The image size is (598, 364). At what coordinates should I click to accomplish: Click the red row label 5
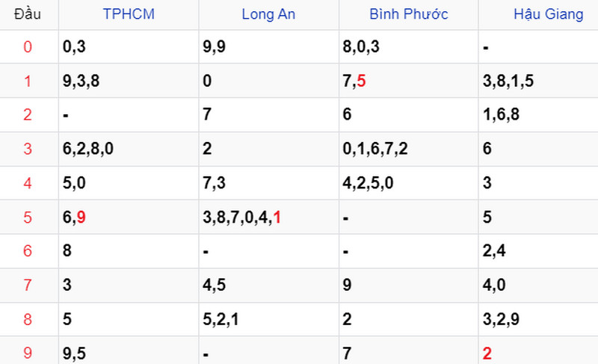[28, 218]
